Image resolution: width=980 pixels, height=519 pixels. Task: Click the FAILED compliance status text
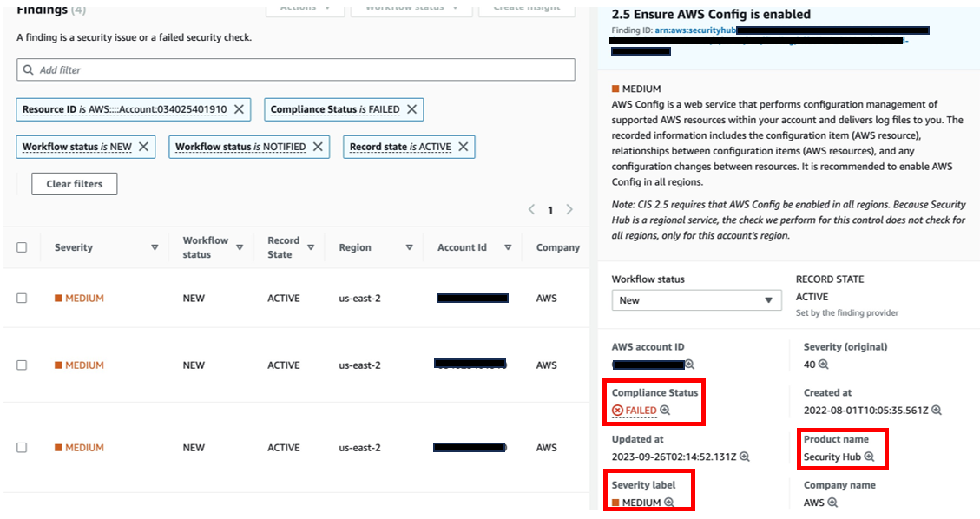[x=641, y=411]
